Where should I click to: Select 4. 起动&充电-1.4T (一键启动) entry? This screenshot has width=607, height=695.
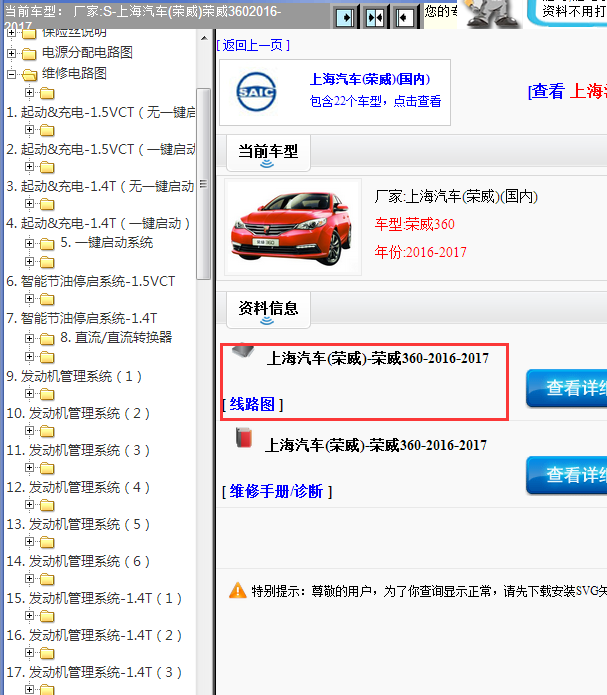pyautogui.click(x=98, y=223)
